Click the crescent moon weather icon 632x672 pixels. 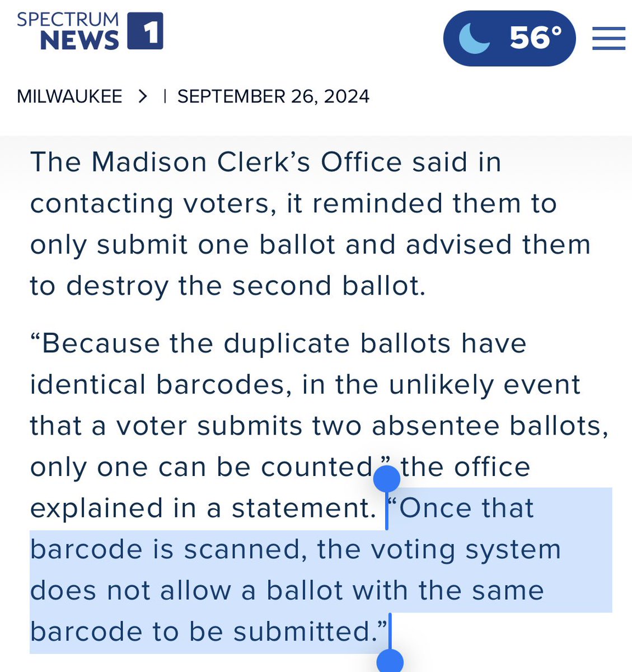point(474,38)
